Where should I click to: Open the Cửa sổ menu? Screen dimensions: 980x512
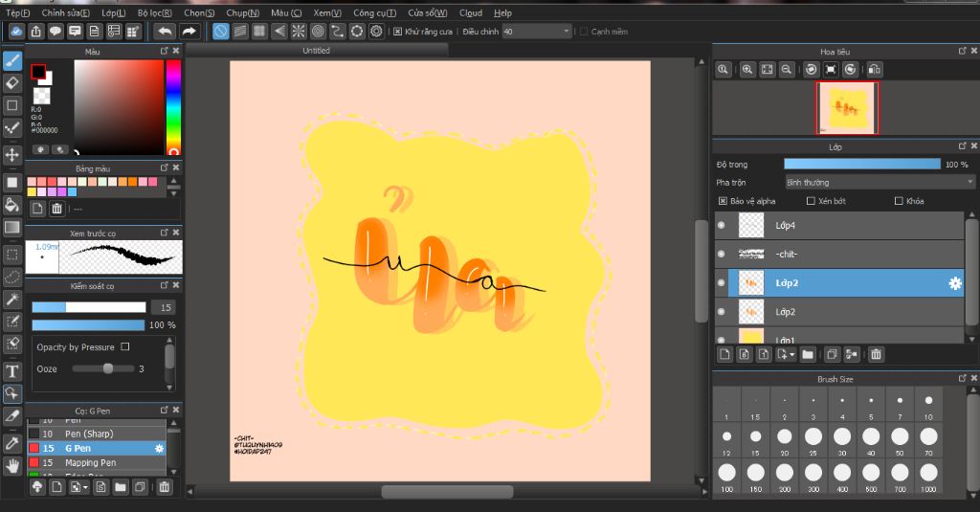coord(428,12)
